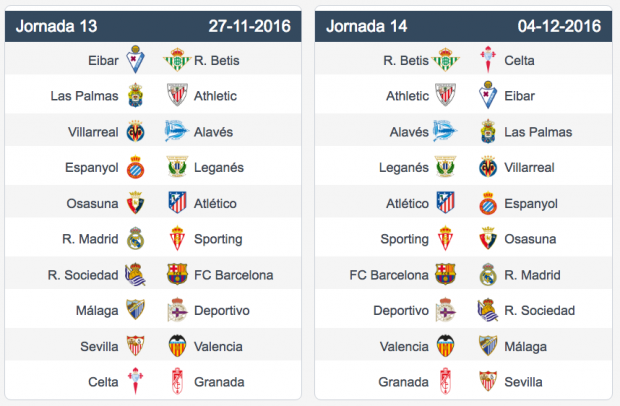Screen dimensions: 620x406
Task: Open the Jornada 14 header
Action: tap(463, 26)
